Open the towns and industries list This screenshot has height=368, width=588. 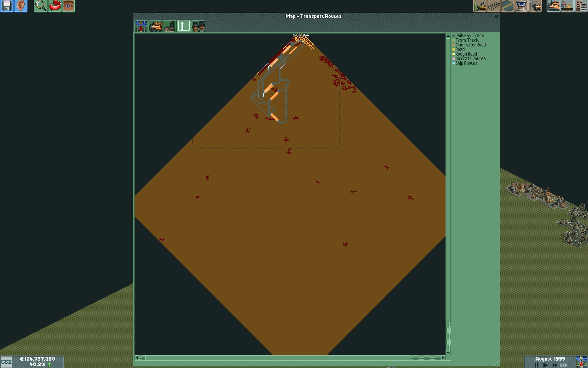pos(581,6)
